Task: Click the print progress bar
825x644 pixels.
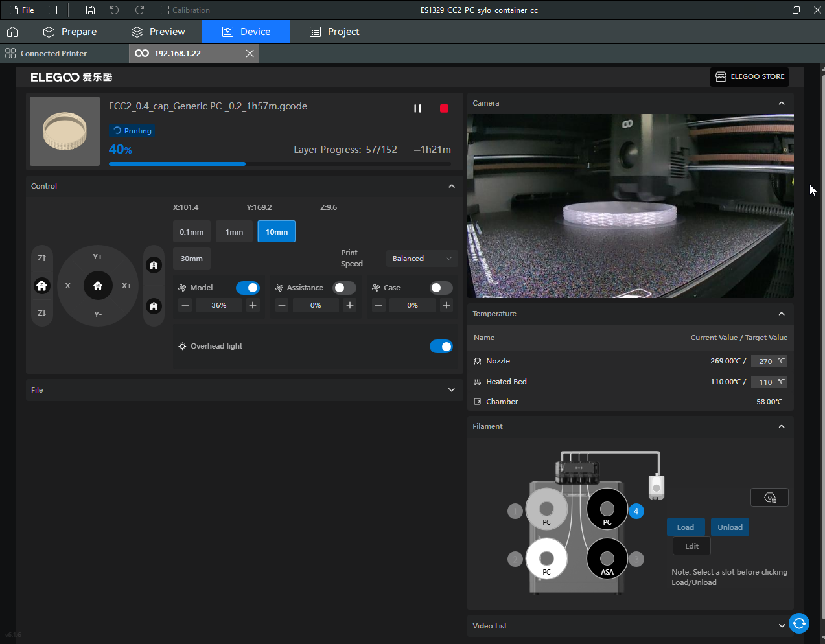Action: [280, 164]
